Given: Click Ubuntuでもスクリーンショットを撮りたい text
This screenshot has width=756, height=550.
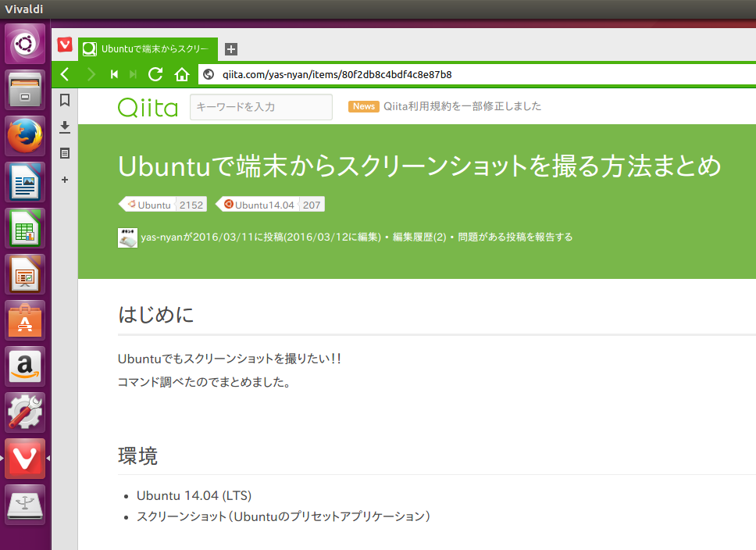Looking at the screenshot, I should tap(229, 359).
